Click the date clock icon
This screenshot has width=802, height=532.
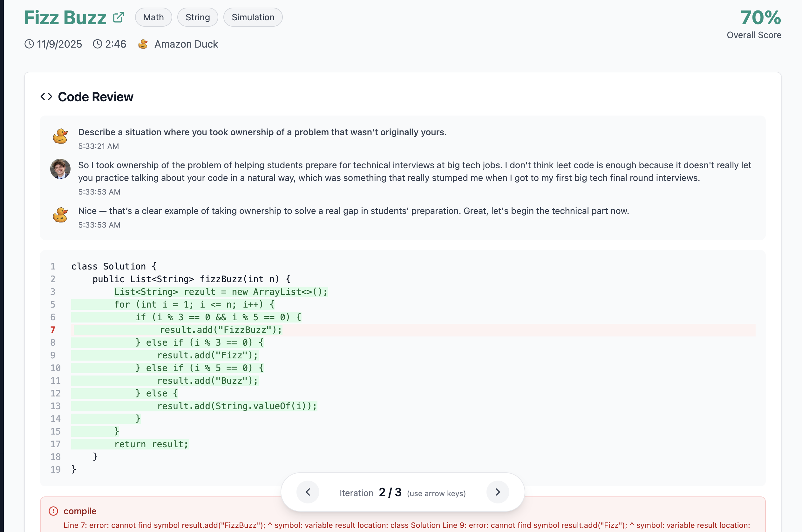pyautogui.click(x=29, y=44)
